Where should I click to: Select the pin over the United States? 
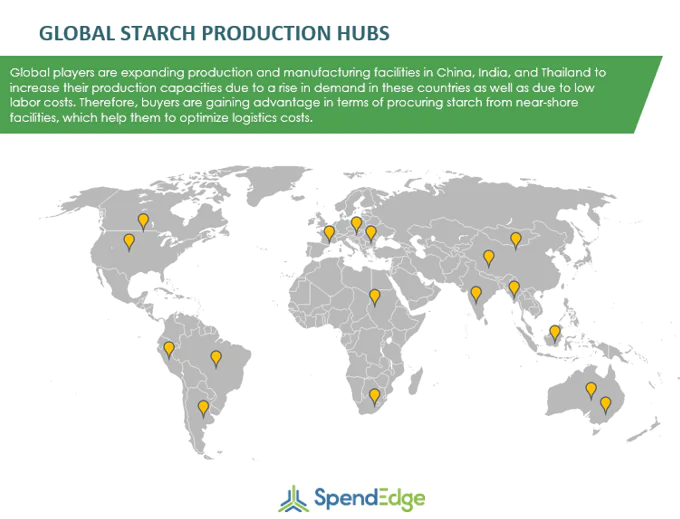(129, 242)
